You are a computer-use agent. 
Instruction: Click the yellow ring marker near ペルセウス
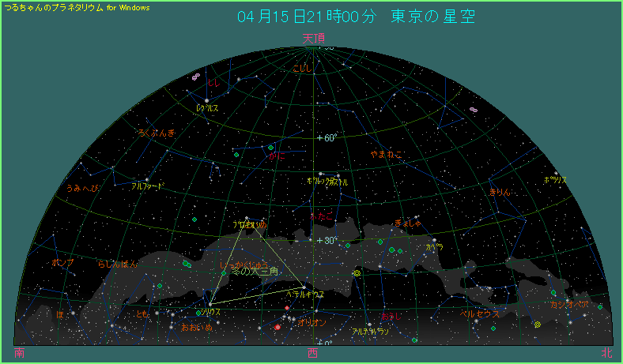[x=538, y=324]
